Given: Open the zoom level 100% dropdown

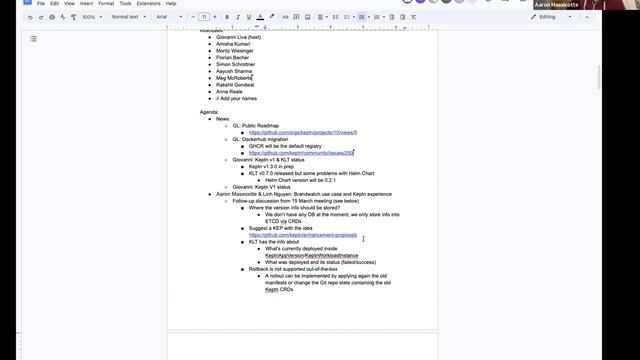Looking at the screenshot, I should 92,17.
